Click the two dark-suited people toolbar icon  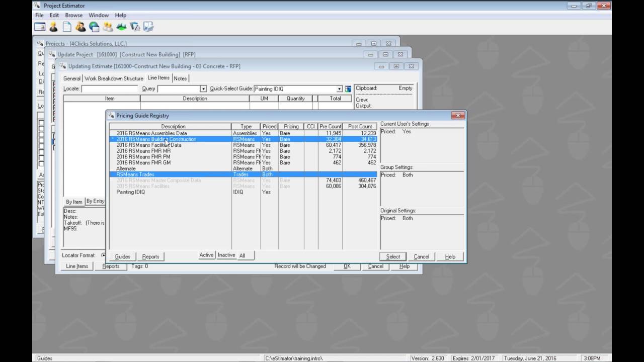[x=80, y=27]
